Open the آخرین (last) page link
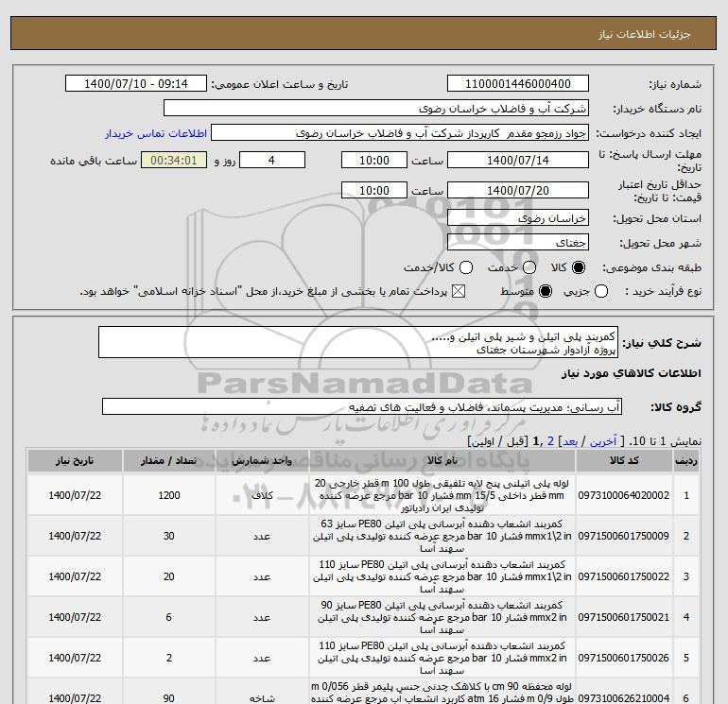 (603, 441)
